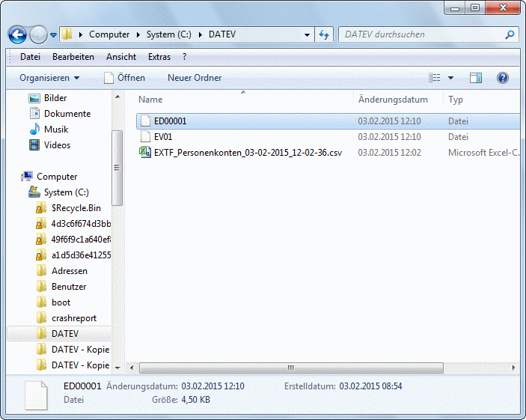Click the horizontal scrollbar thumb
The height and width of the screenshot is (420, 526).
pos(291,368)
